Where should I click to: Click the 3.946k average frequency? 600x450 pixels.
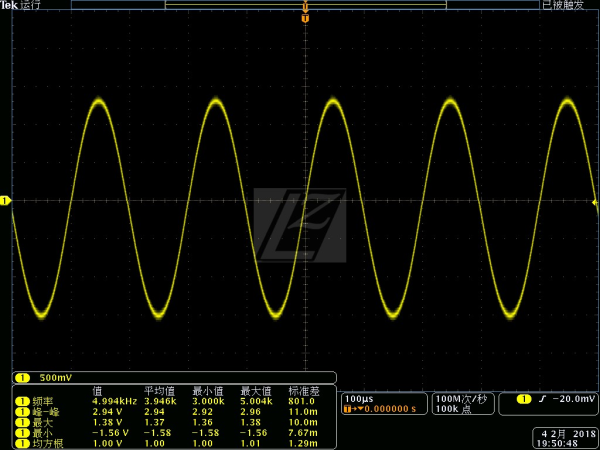[160, 401]
